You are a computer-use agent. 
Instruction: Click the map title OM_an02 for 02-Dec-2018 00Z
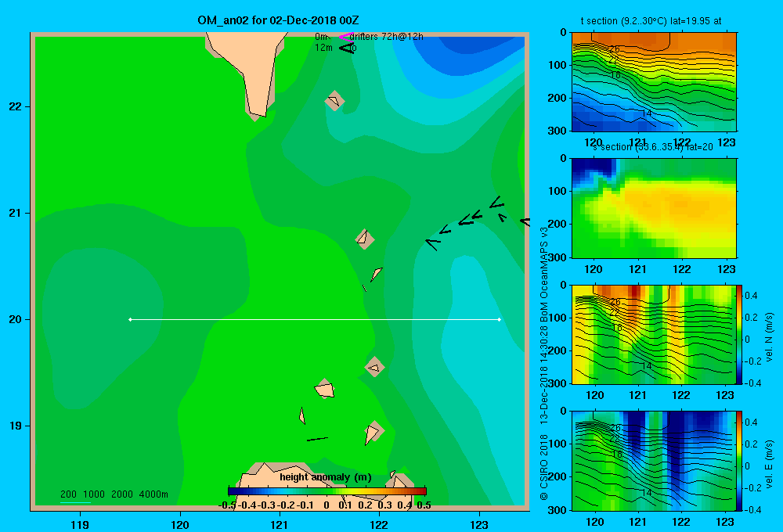point(278,20)
